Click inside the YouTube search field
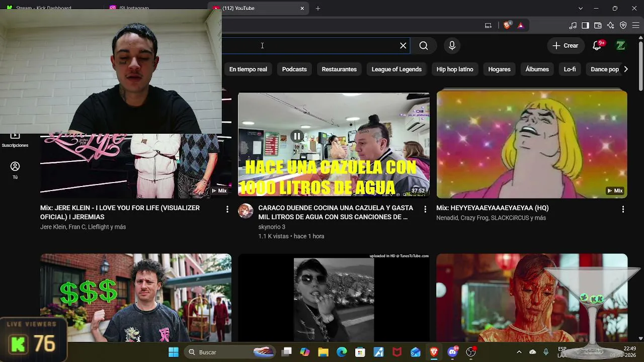Screen dimensions: 644x362 316,46
